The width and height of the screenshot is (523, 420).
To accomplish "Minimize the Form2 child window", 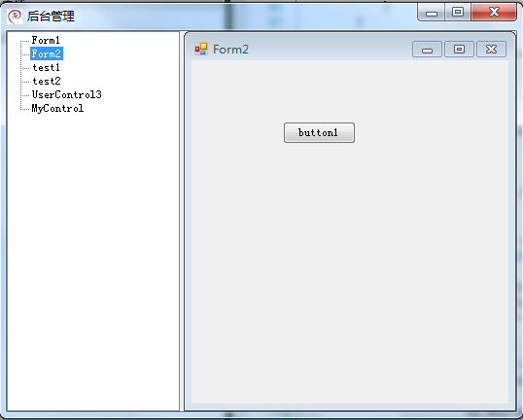I will click(x=427, y=50).
